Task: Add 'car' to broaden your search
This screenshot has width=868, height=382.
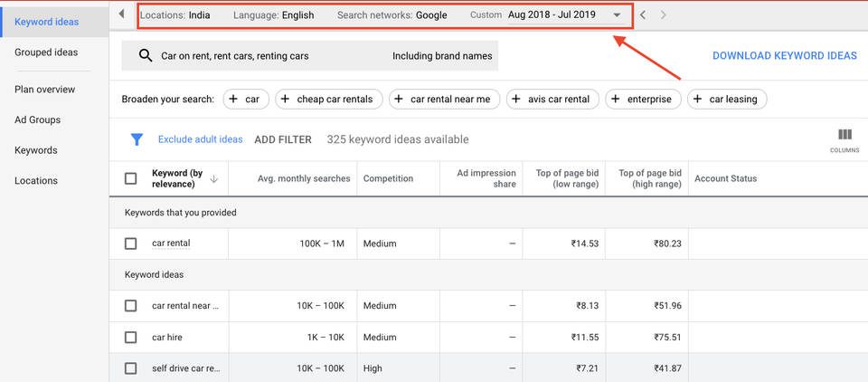Action: coord(244,100)
